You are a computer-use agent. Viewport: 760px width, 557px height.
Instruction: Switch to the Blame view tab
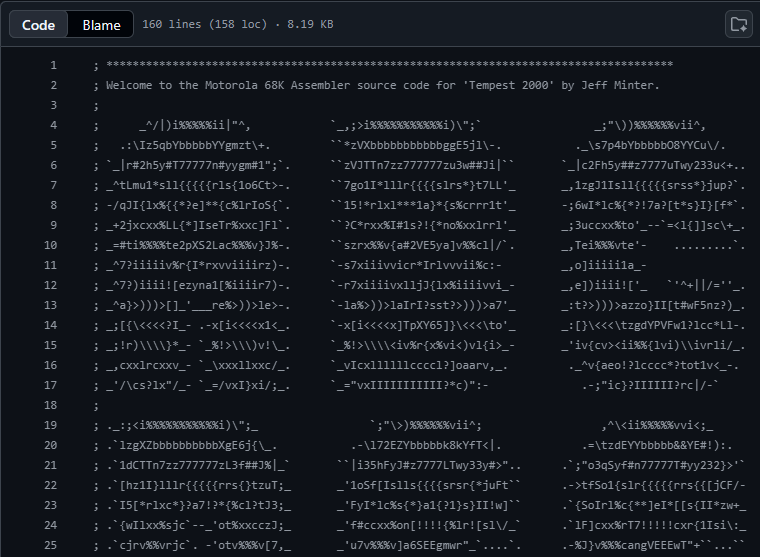click(101, 25)
